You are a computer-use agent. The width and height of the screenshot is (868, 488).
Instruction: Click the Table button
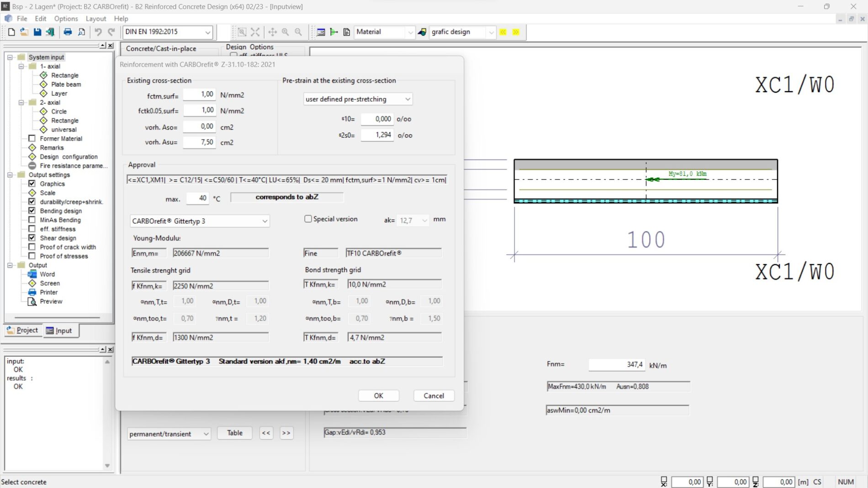[235, 433]
